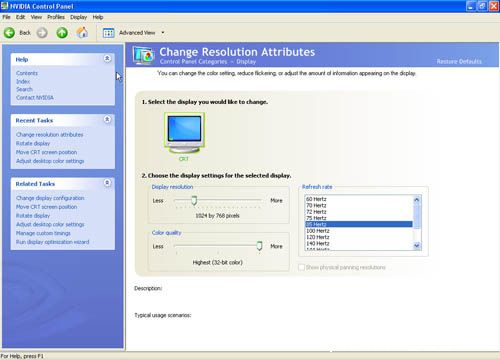Open Change resolution attributes in Recent Tasks
The height and width of the screenshot is (360, 500).
[x=50, y=135]
